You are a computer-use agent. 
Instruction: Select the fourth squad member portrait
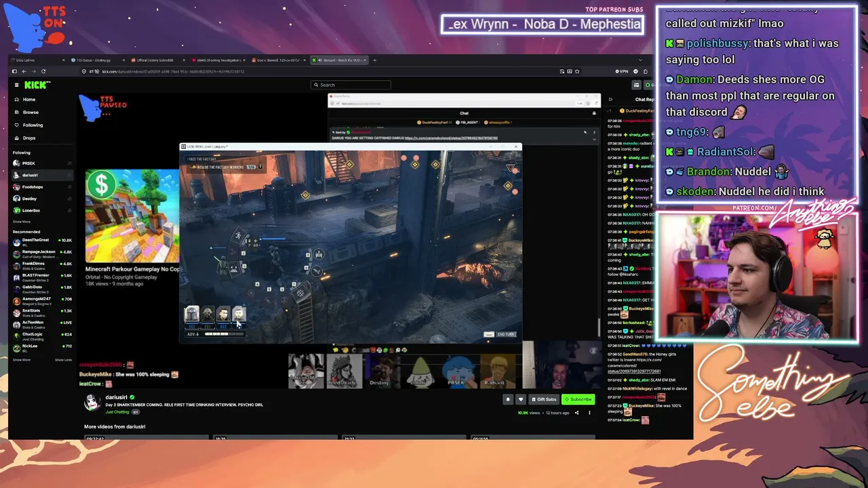tap(239, 314)
